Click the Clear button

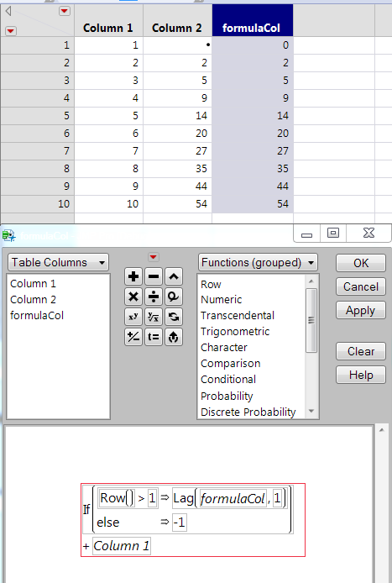[x=360, y=351]
